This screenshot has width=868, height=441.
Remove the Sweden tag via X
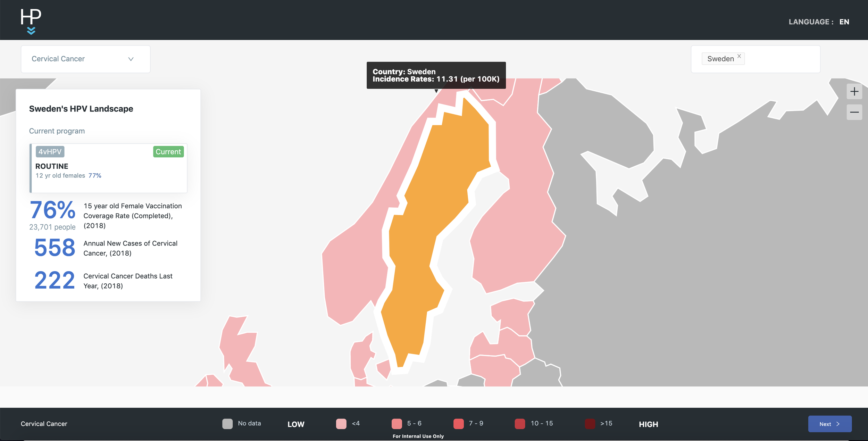coord(739,56)
